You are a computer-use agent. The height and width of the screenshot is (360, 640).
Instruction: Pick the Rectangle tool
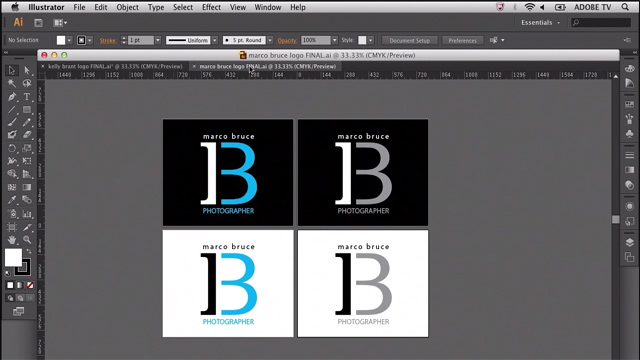click(27, 109)
